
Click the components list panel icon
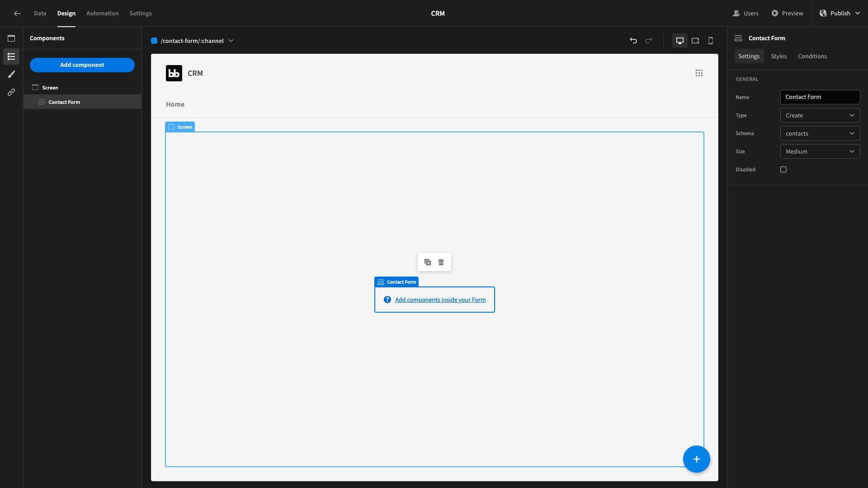tap(11, 56)
